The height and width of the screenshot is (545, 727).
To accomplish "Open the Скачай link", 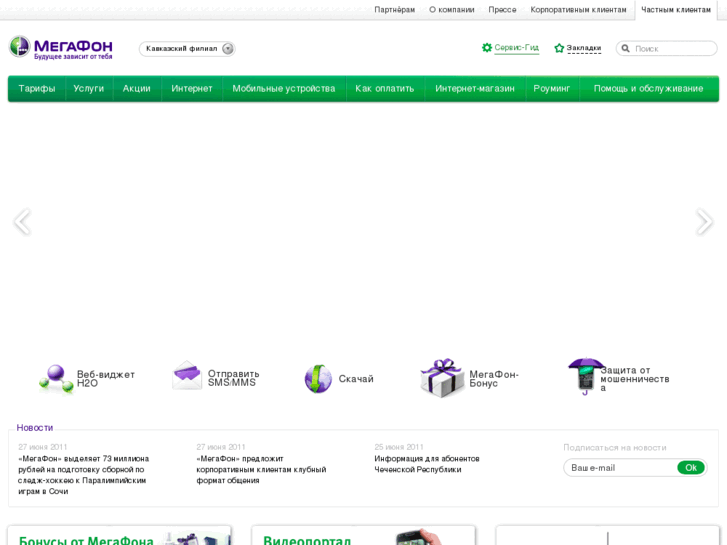I will click(x=356, y=379).
